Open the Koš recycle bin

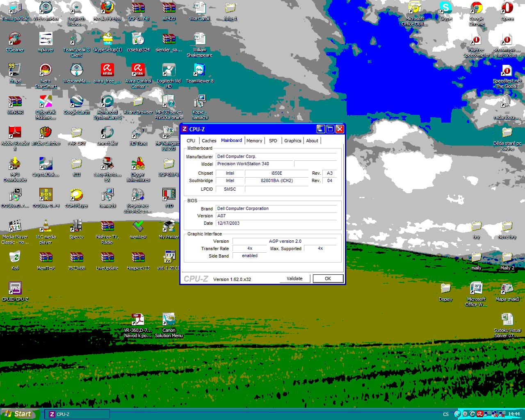pos(15,260)
